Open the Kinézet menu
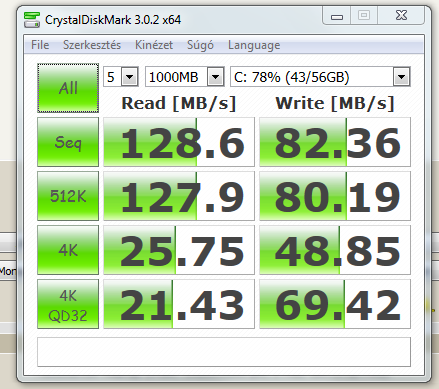The image size is (439, 389). (154, 45)
